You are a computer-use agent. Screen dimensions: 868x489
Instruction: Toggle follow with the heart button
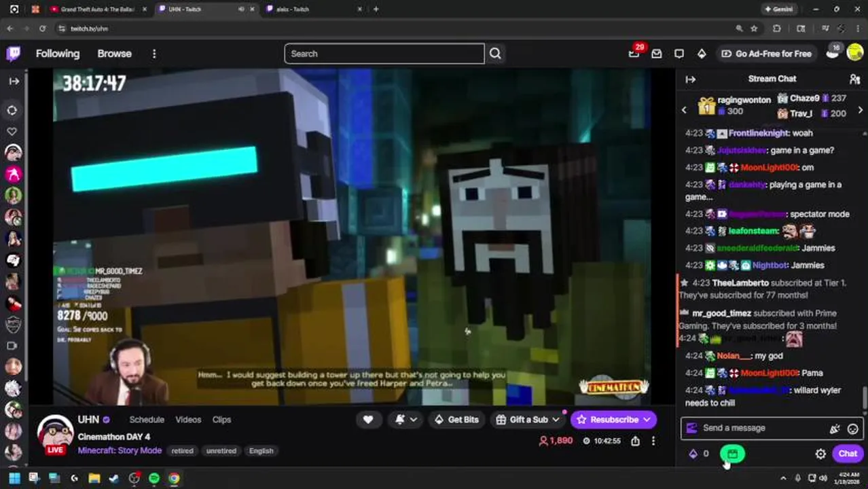[368, 420]
